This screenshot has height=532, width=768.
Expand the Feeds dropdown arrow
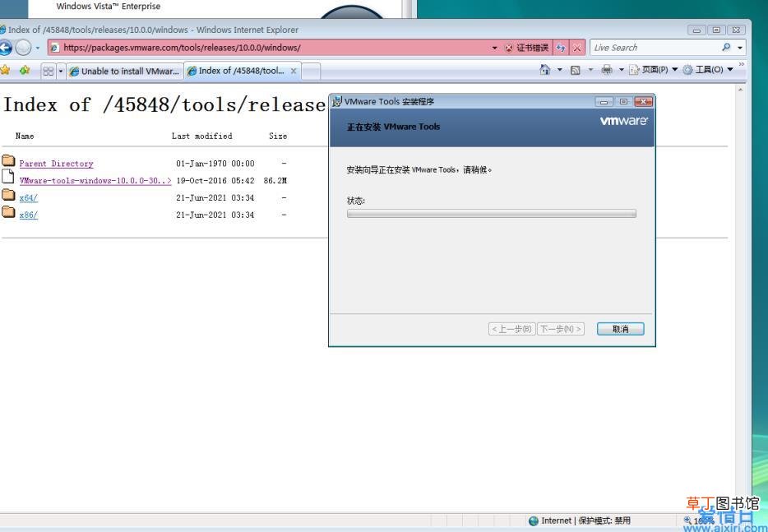[x=590, y=70]
